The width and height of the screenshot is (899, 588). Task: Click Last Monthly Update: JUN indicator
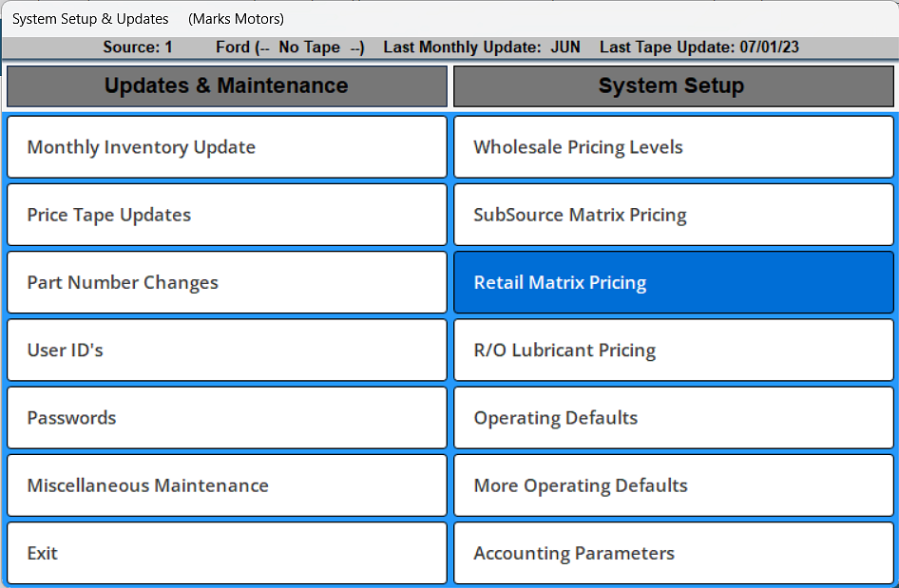[x=480, y=47]
